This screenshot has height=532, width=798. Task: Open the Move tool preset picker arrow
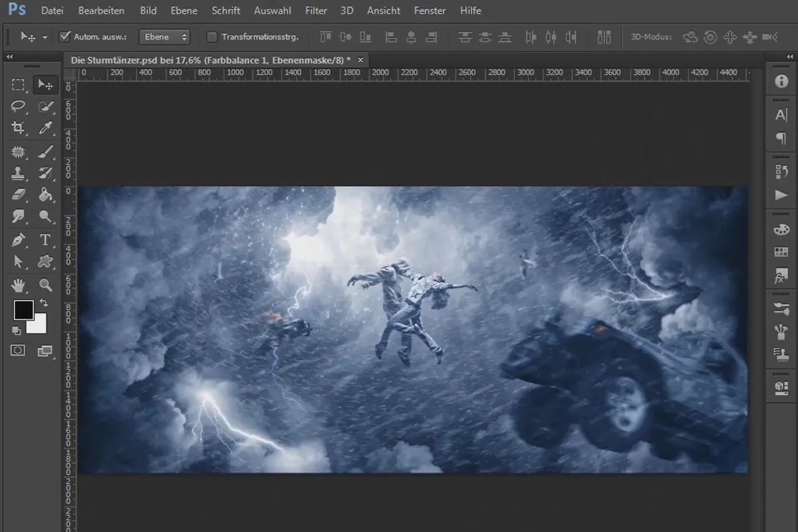click(45, 37)
